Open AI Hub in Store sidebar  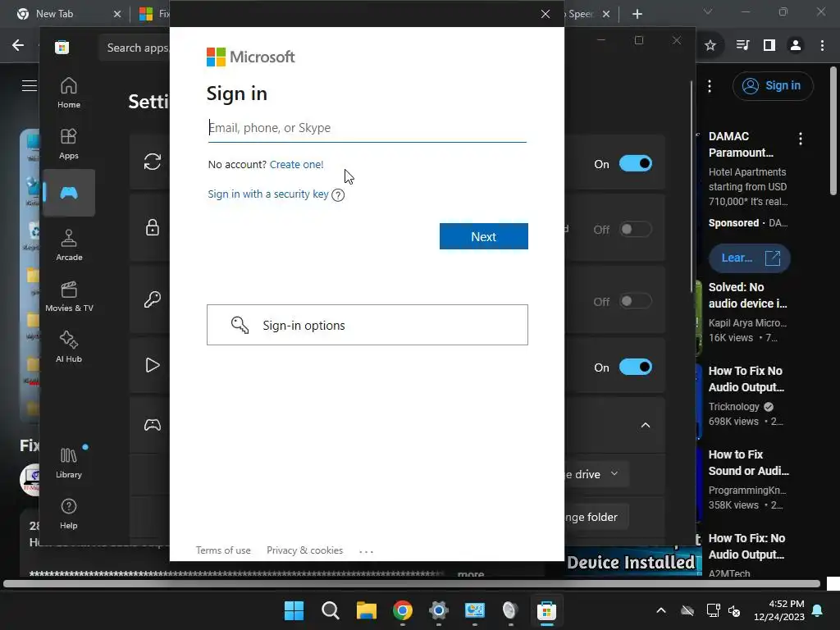tap(69, 348)
